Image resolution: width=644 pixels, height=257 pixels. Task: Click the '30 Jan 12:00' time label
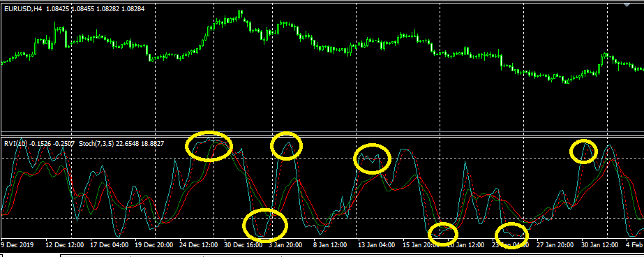(599, 244)
